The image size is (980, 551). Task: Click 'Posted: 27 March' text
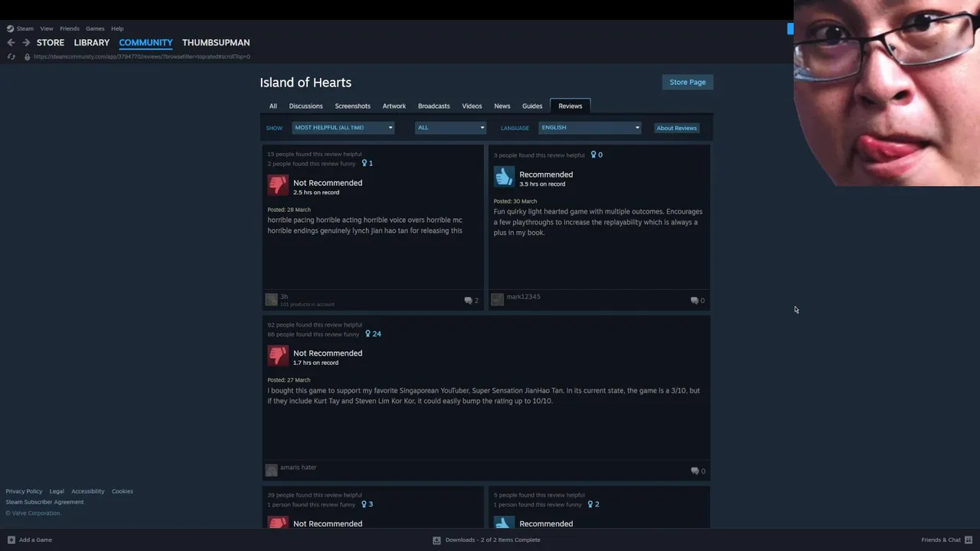click(x=289, y=380)
